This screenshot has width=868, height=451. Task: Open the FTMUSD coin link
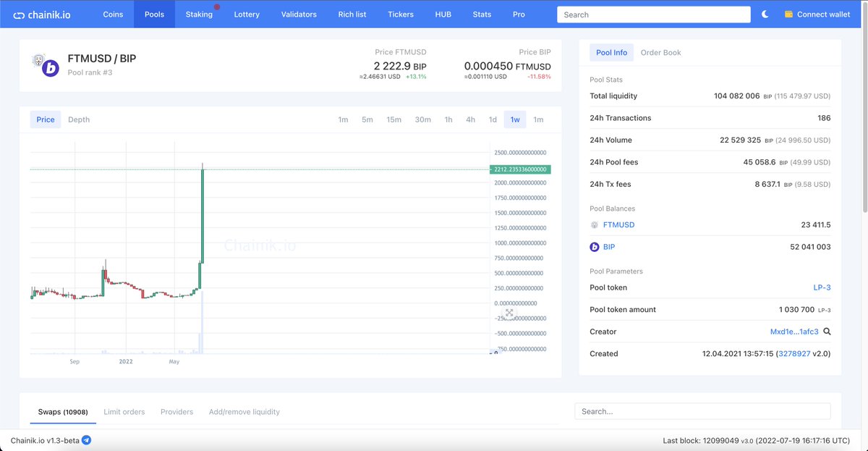[618, 225]
